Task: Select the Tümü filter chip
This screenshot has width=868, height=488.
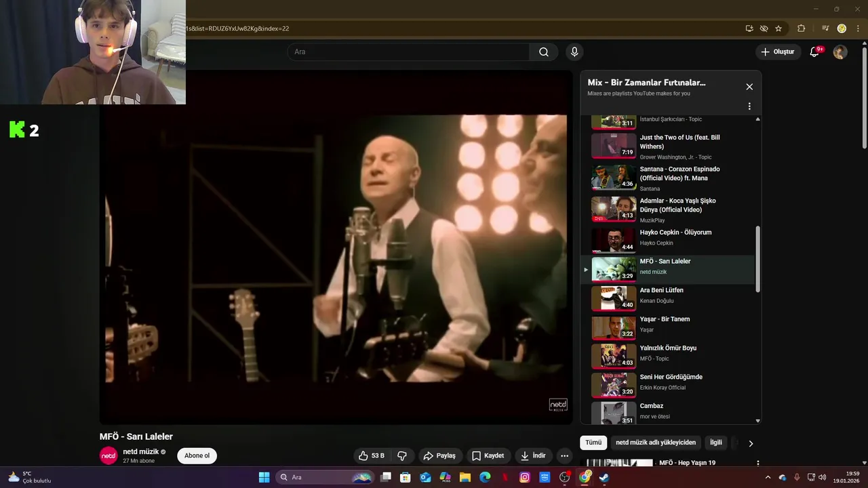Action: (593, 443)
